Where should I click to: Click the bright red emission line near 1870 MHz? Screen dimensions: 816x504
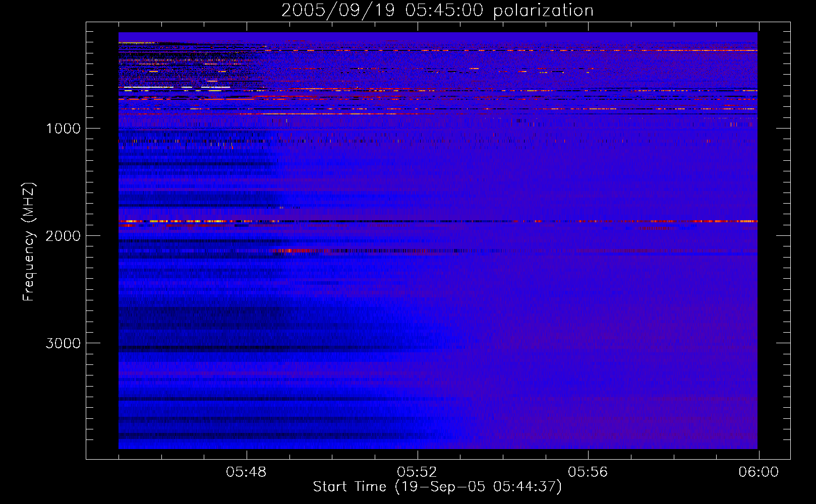click(438, 221)
